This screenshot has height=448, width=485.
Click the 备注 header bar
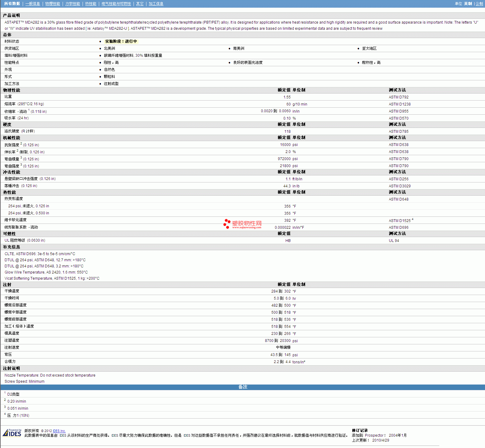point(243,387)
